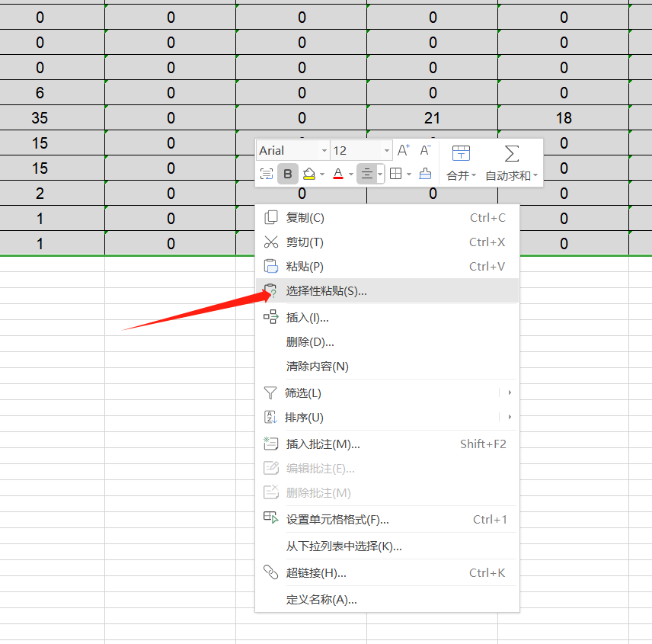Toggle Bold formatting
Screen dimensions: 652x644
[x=288, y=174]
